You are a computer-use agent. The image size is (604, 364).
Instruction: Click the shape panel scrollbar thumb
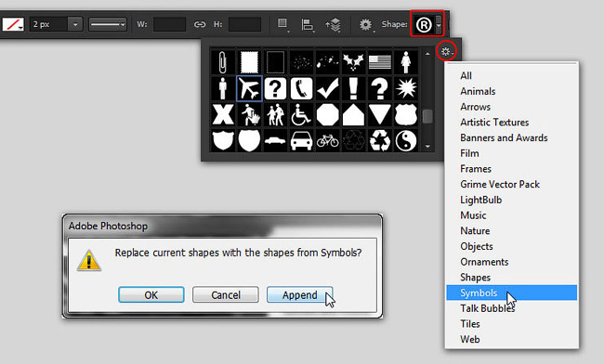point(427,117)
